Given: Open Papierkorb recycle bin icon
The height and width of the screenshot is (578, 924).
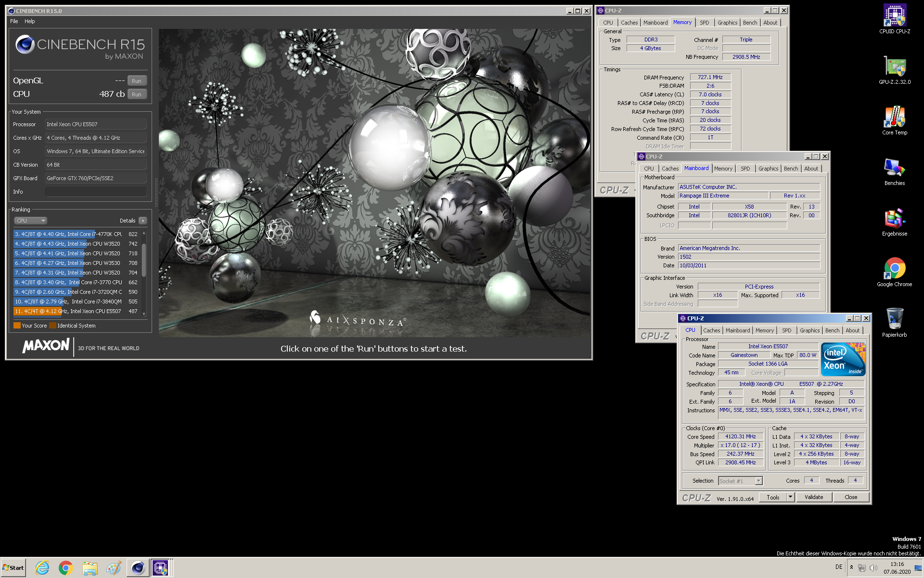Looking at the screenshot, I should click(x=895, y=323).
